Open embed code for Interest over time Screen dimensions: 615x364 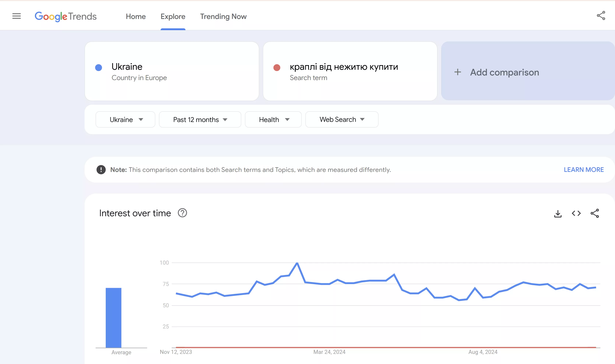pos(576,213)
